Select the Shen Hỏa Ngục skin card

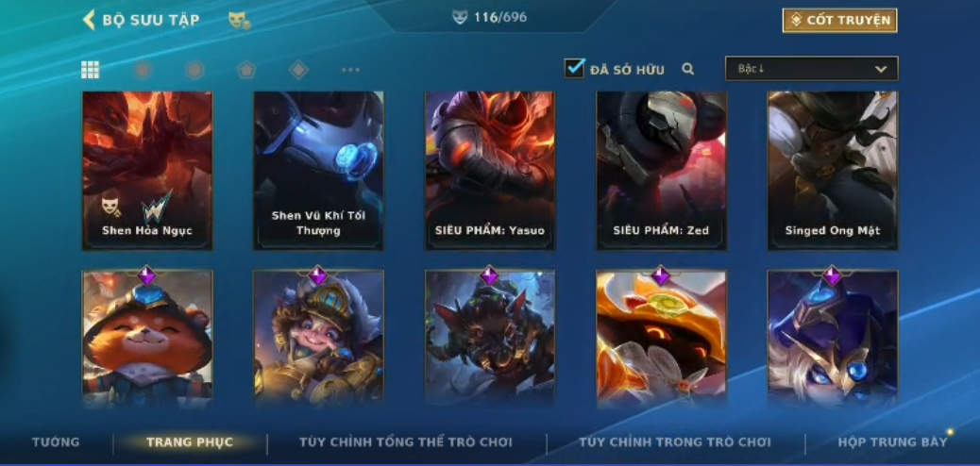click(147, 171)
